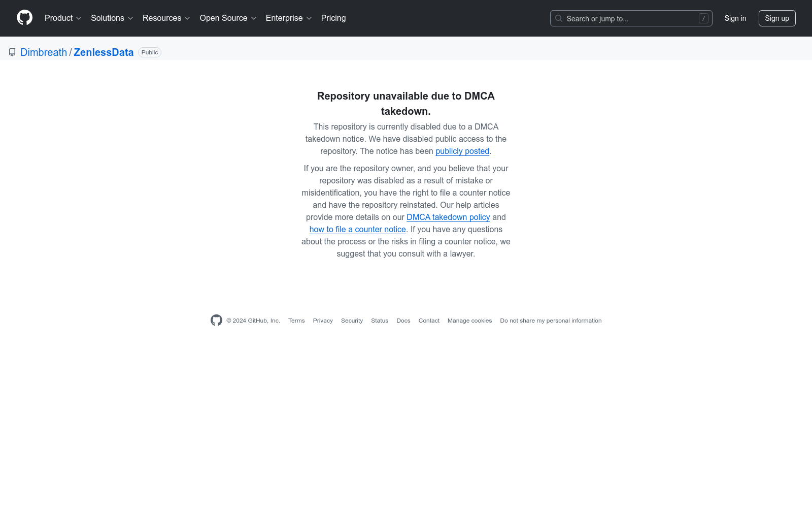Click the © 2024 GitHub, Inc. text
Image resolution: width=812 pixels, height=508 pixels.
pos(253,321)
